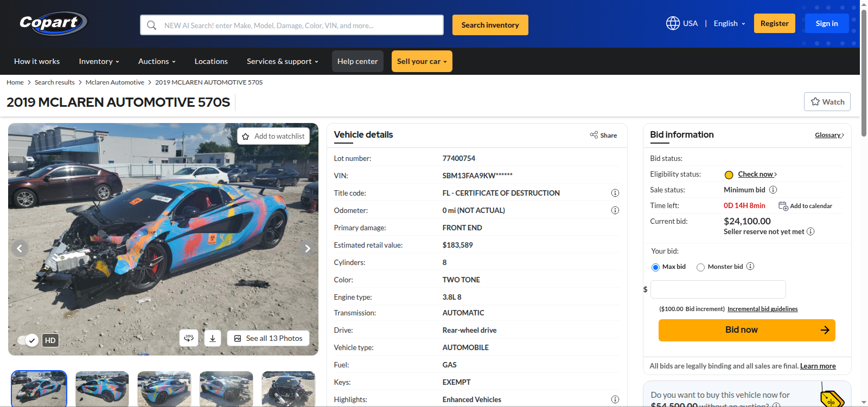Select fifth photo thumbnail showing front damage
This screenshot has height=407, width=868.
tap(289, 389)
